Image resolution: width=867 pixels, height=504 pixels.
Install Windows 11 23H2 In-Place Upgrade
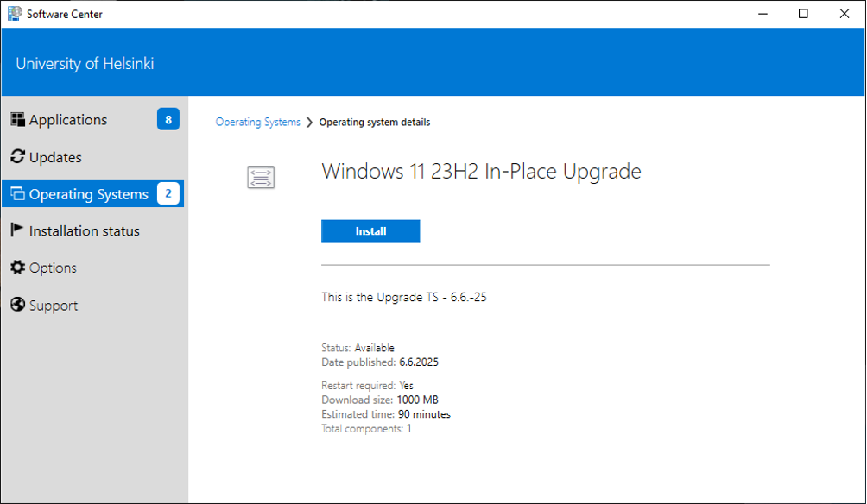370,231
